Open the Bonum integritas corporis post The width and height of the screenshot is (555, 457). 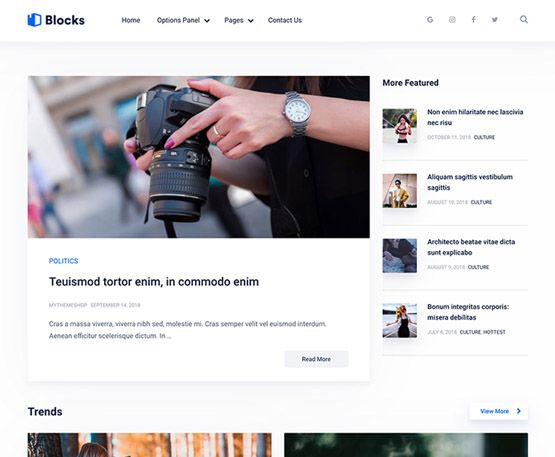tap(468, 312)
